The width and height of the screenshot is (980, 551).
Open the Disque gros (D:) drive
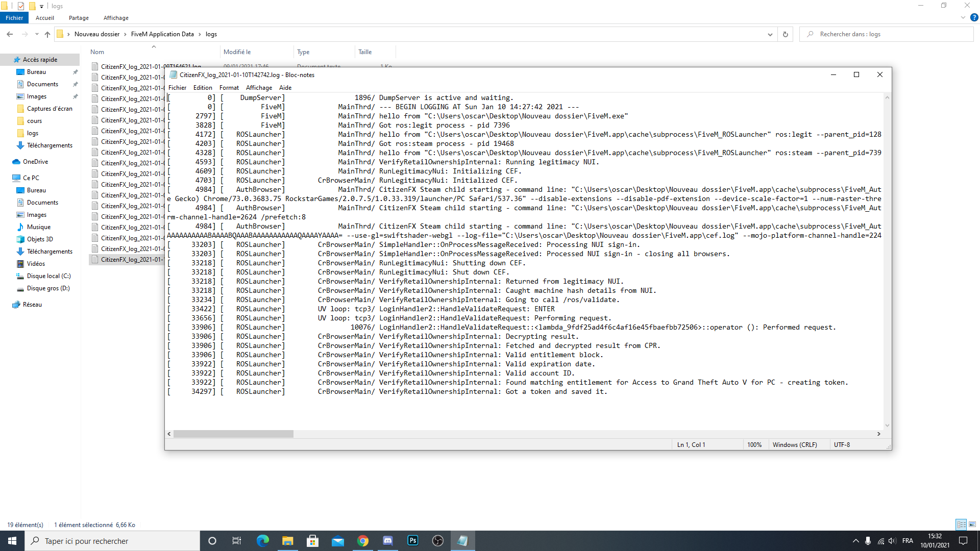(x=48, y=288)
